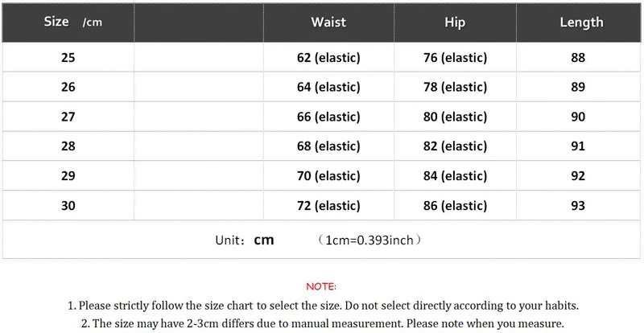Click the 86 (elastic) hip cell
The image size is (644, 333).
tap(455, 206)
